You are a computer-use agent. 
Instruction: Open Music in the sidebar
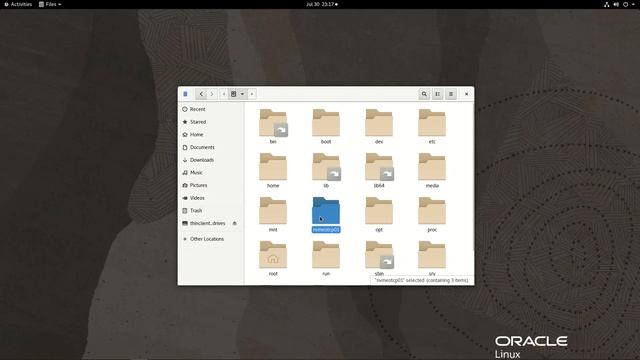tap(211, 173)
